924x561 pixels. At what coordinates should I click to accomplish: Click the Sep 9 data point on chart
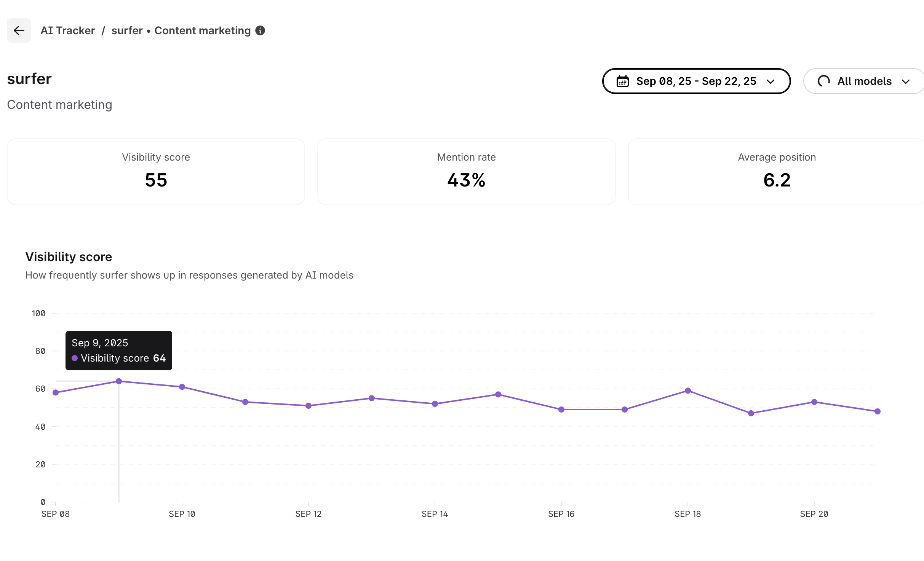[119, 381]
